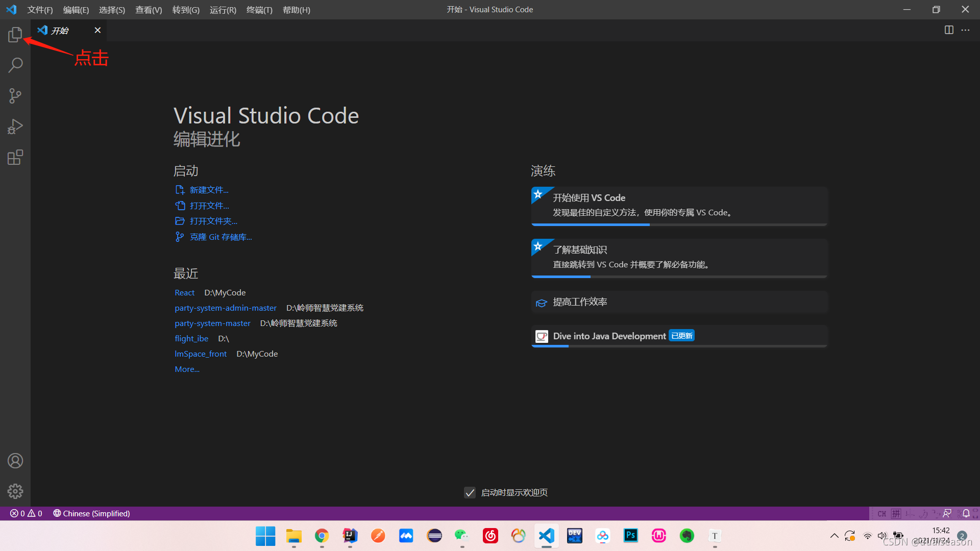
Task: Open the Search view icon
Action: (x=15, y=65)
